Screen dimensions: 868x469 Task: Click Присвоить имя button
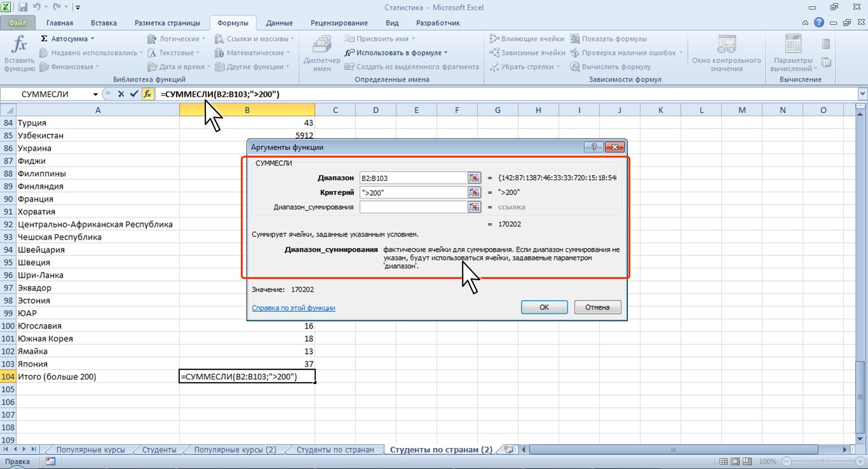pyautogui.click(x=381, y=39)
